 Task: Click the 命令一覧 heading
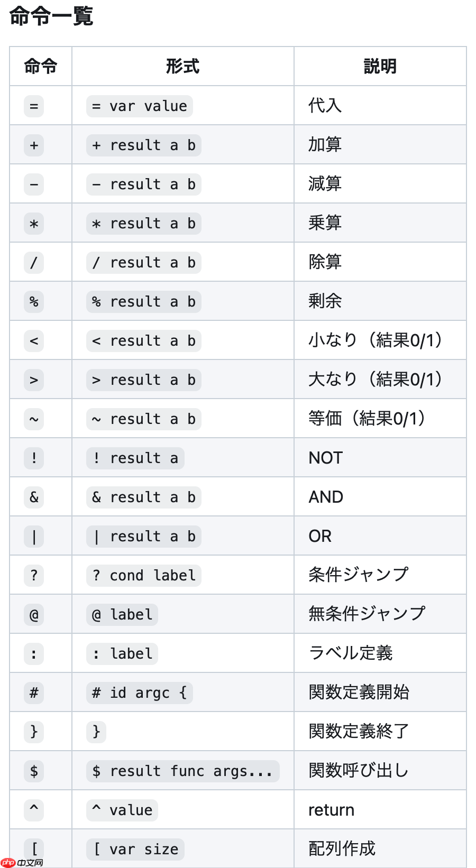pos(51,16)
